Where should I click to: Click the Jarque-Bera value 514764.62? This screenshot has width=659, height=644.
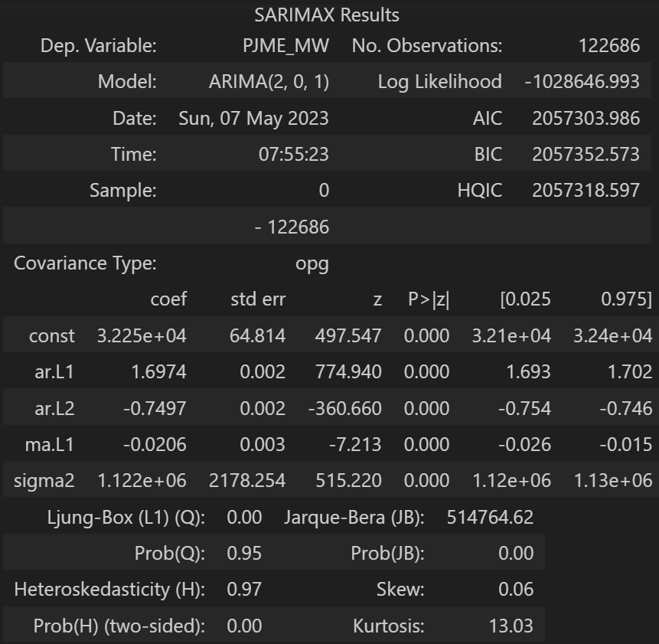(490, 517)
